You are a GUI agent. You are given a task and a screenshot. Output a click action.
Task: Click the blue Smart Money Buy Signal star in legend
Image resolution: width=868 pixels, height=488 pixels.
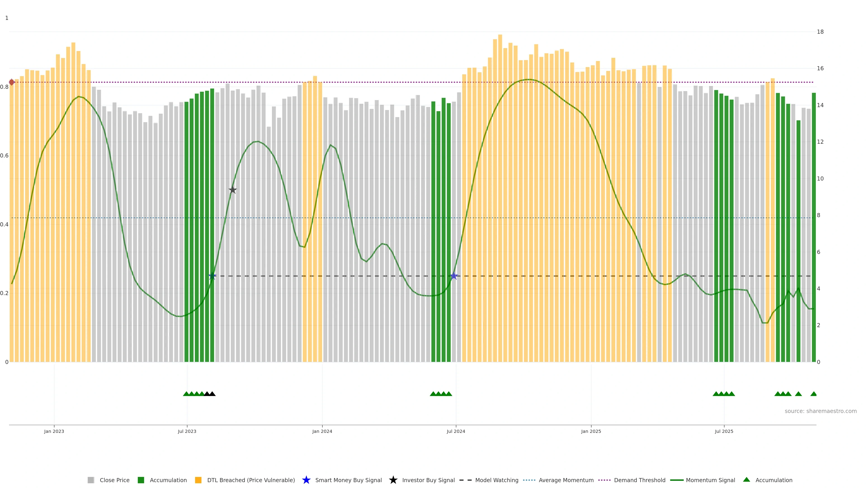pos(306,480)
